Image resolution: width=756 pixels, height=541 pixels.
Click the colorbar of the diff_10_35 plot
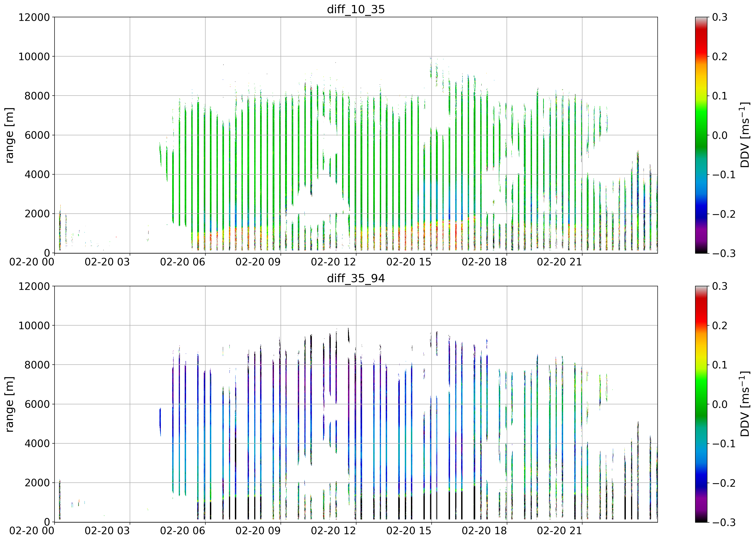point(701,135)
